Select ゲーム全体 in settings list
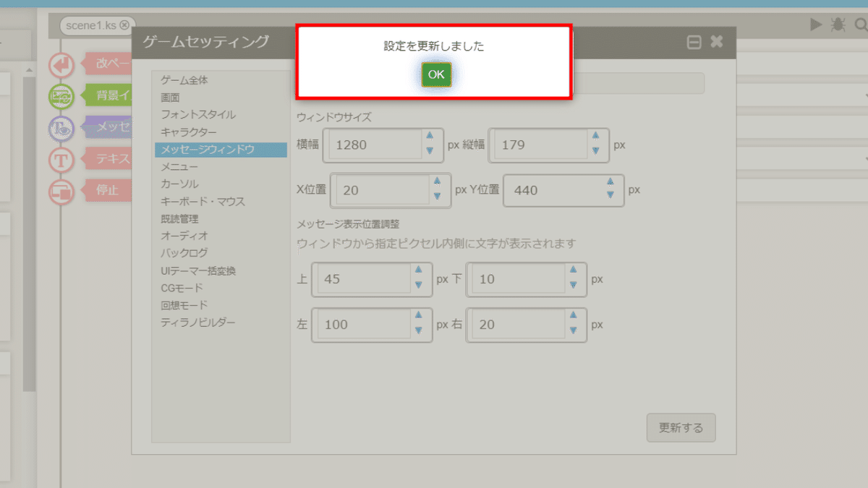868x488 pixels. pos(184,80)
